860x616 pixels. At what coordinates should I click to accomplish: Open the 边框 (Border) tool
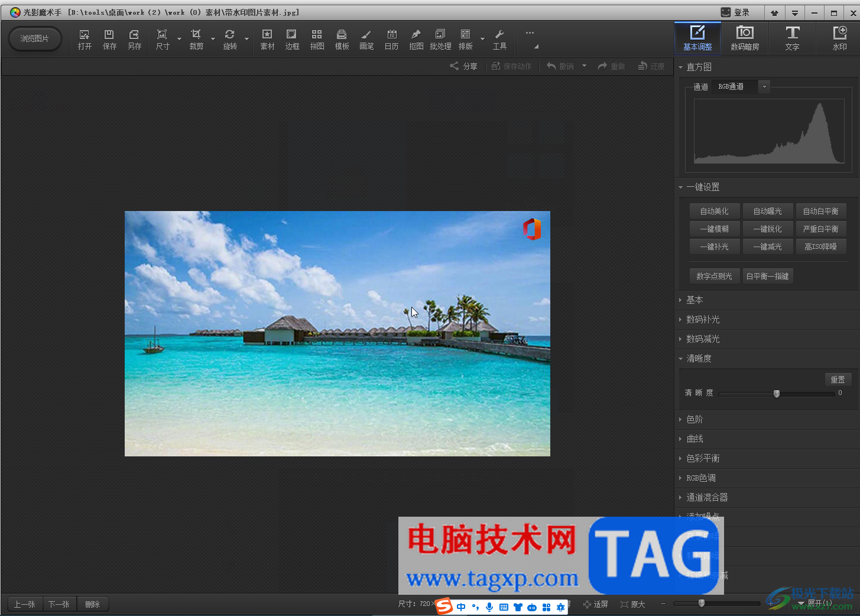tap(292, 40)
